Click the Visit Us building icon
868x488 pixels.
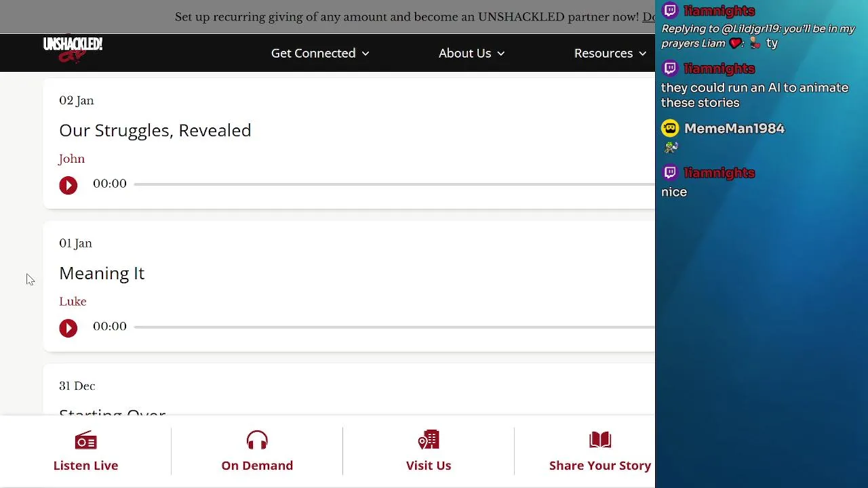[429, 441]
